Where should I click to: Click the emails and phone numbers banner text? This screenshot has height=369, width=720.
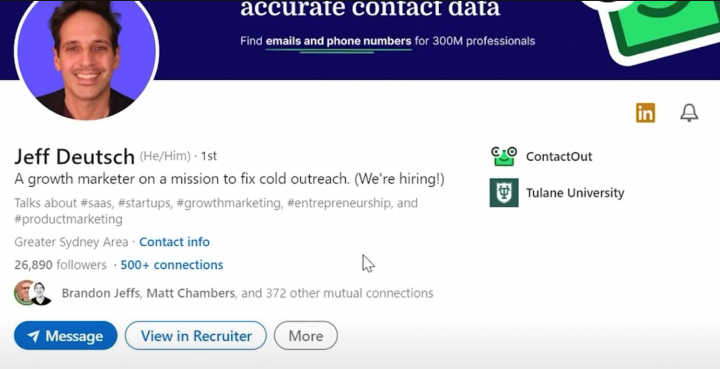pos(338,41)
